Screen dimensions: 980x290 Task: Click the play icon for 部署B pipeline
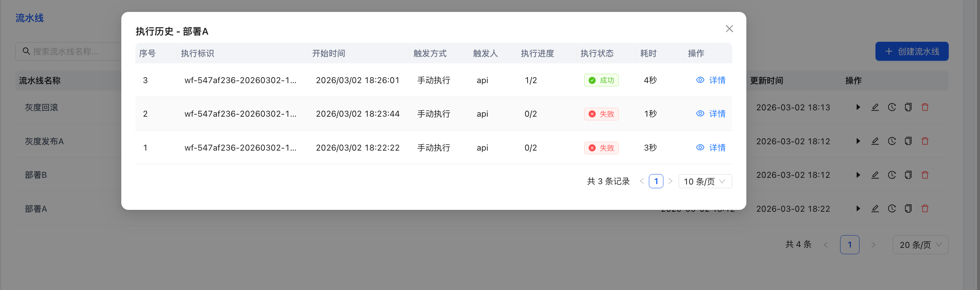(858, 175)
